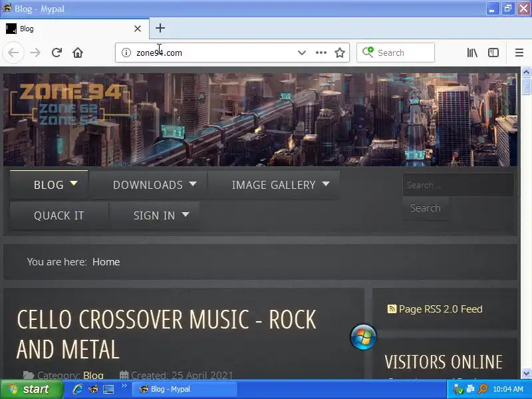This screenshot has height=399, width=532.
Task: Open the Blog category link
Action: tap(93, 375)
